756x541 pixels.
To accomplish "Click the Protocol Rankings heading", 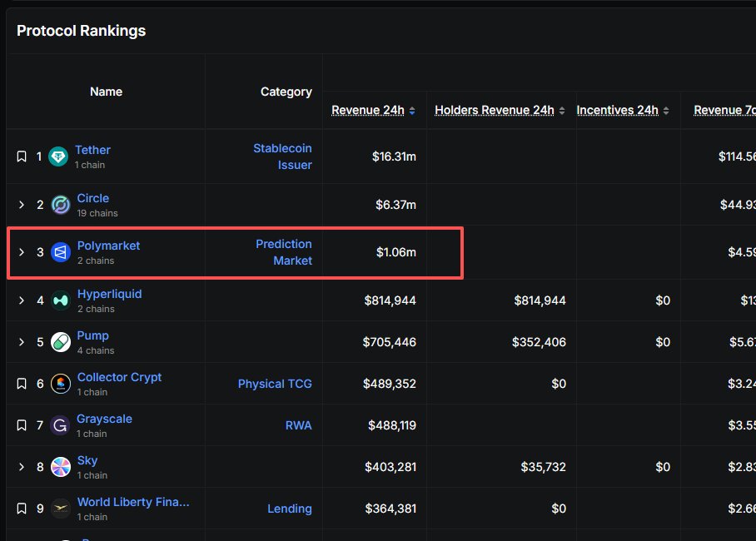I will tap(81, 30).
